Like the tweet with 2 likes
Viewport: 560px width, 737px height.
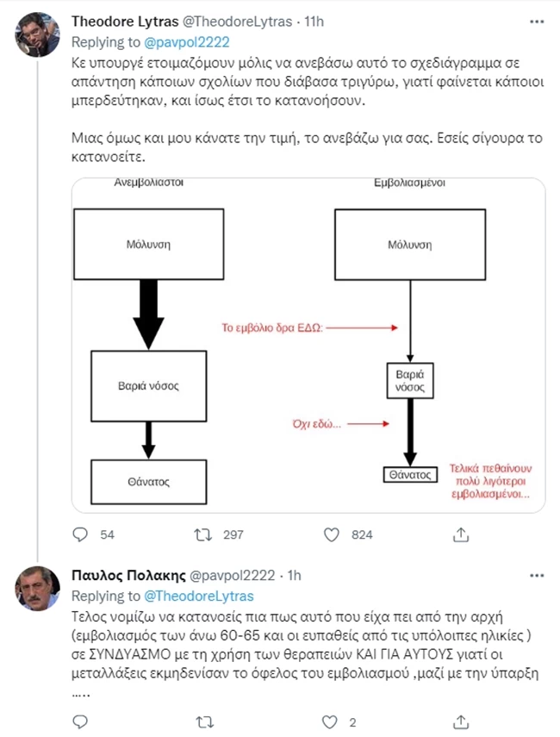tap(329, 719)
